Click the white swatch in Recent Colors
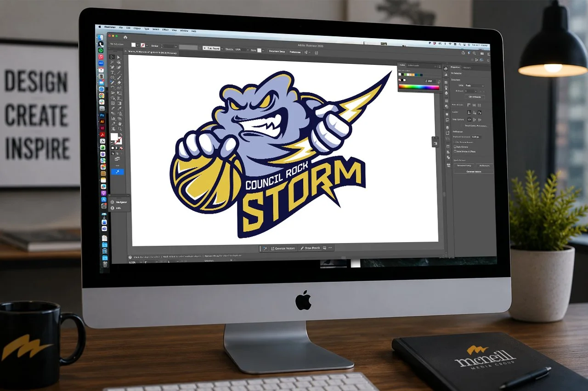Screen dimensions: 588x391 (x=400, y=74)
